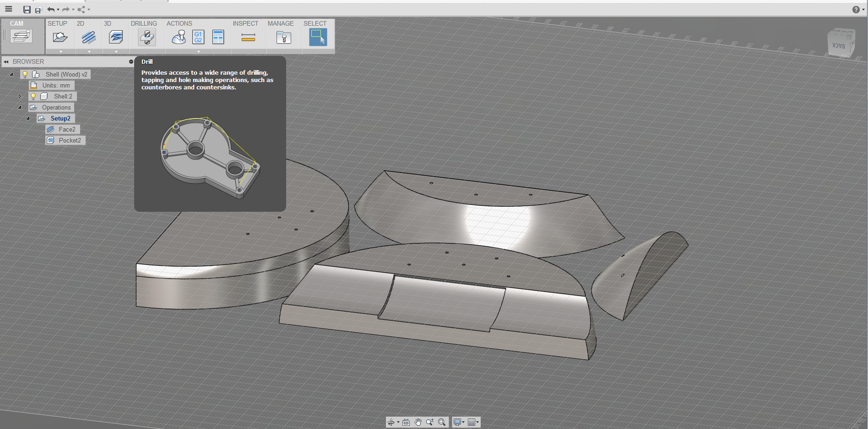Click the Browser panel minus button
The width and height of the screenshot is (868, 429).
(131, 61)
